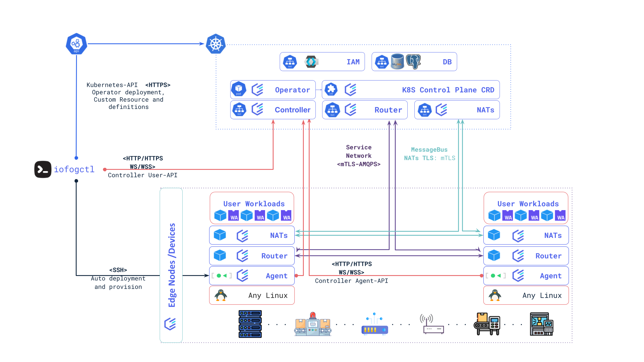
Task: Click the left Linux penguin icon
Action: click(220, 295)
